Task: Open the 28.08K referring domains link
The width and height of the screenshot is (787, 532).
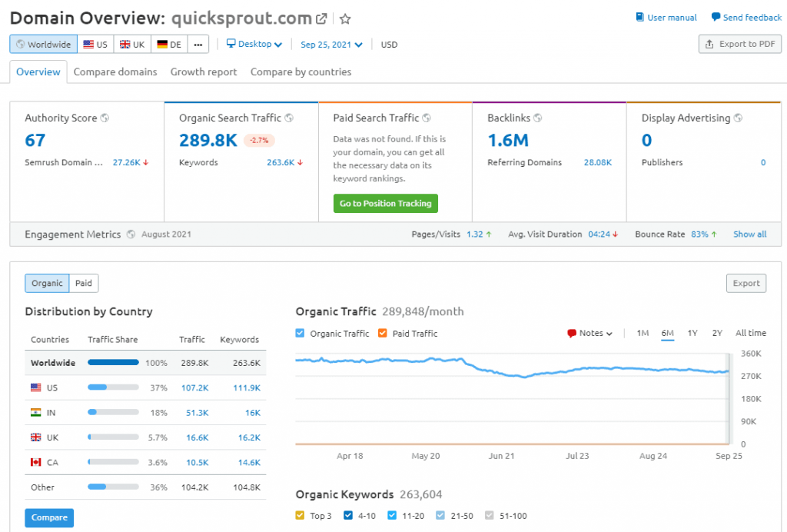Action: click(598, 163)
